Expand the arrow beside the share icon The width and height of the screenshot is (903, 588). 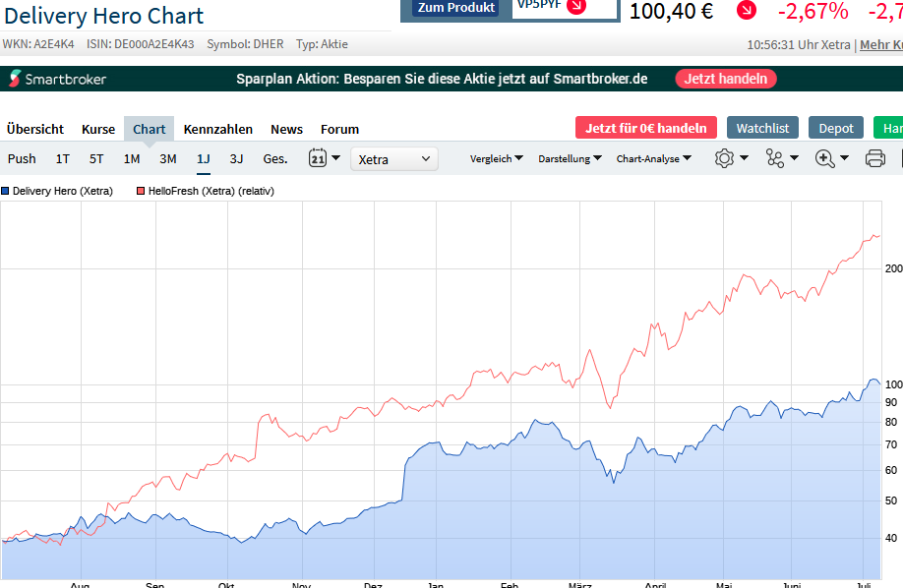tap(794, 157)
